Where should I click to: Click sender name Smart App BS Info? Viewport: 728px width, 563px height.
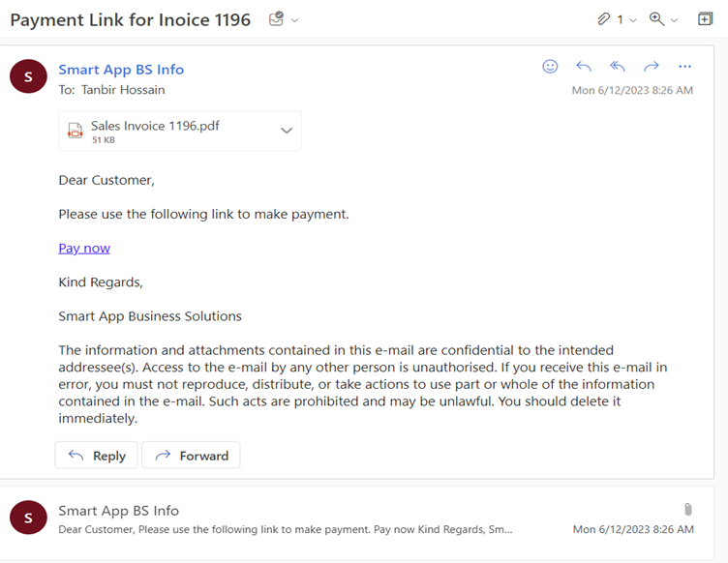tap(121, 70)
